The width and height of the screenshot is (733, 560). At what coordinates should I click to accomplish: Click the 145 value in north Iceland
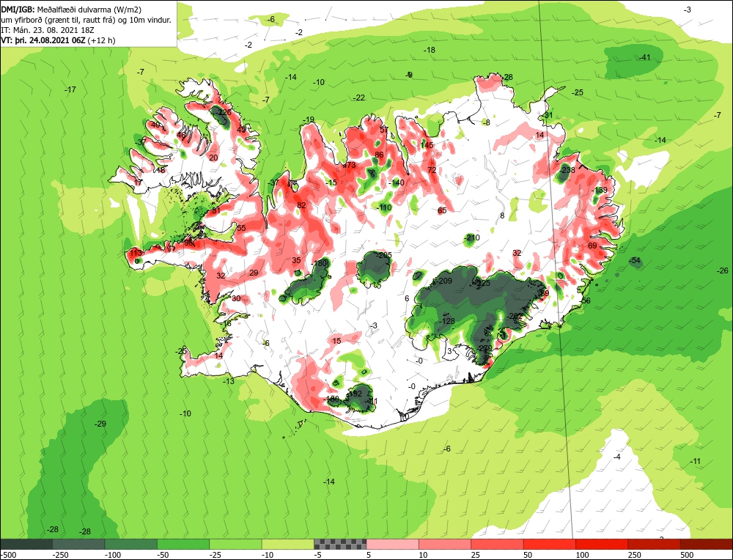click(x=427, y=145)
